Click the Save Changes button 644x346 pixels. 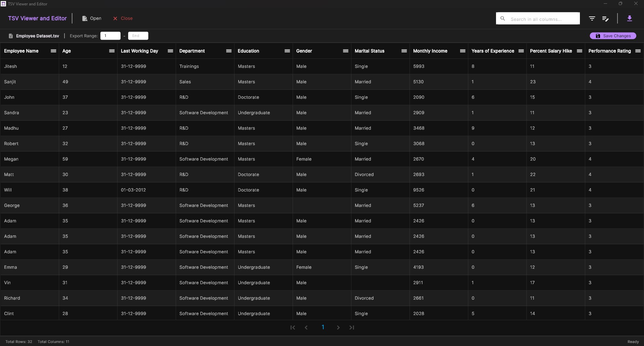pos(613,36)
